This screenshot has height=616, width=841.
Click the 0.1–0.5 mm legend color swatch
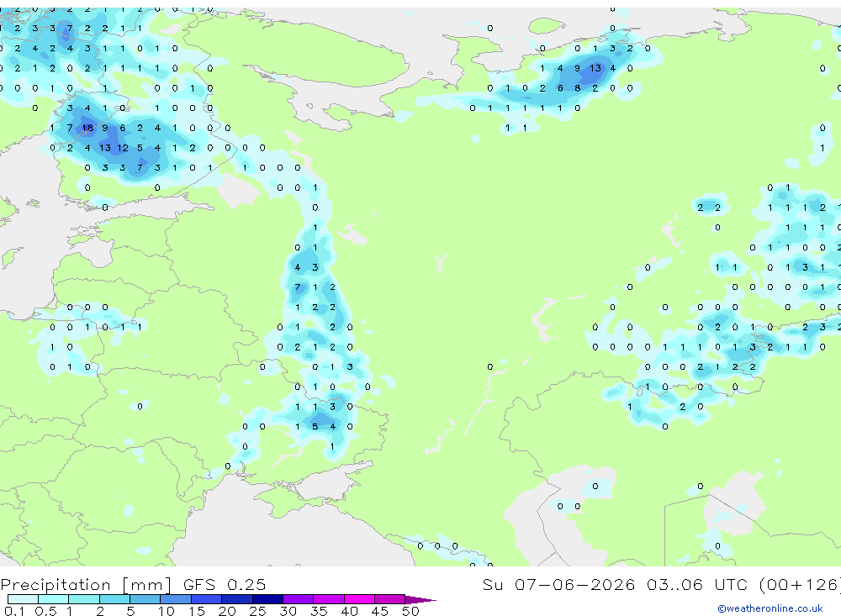click(x=23, y=599)
